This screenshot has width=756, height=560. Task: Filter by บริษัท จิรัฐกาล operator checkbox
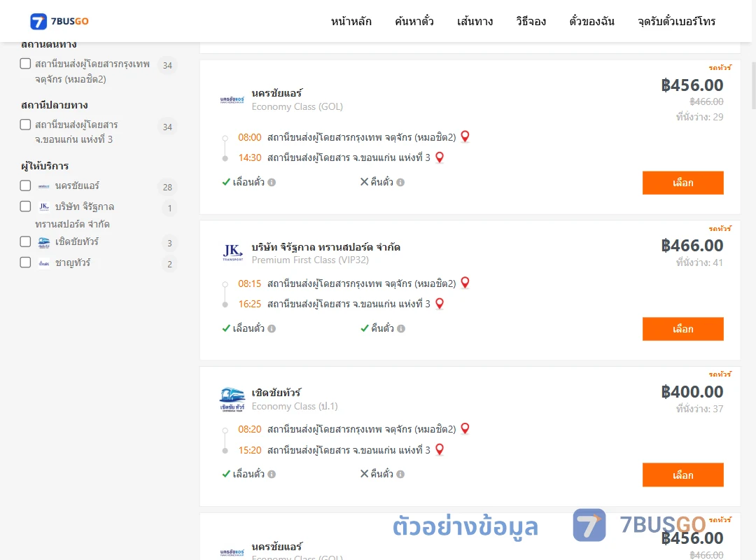tap(26, 206)
